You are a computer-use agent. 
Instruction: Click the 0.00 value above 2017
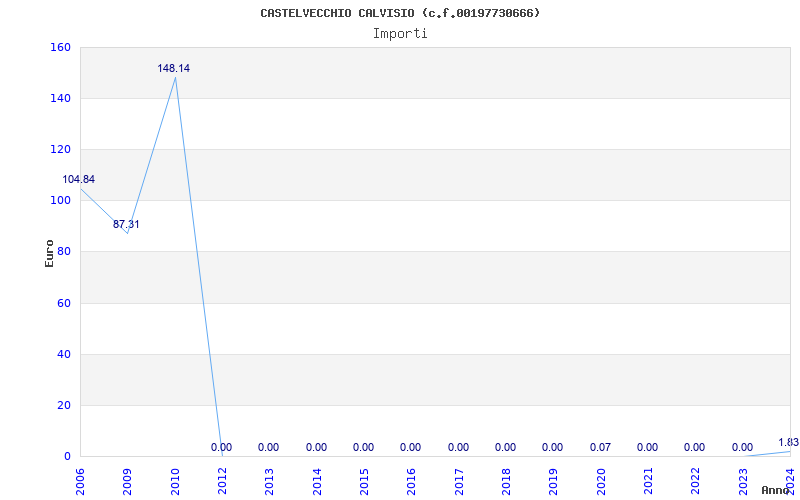click(x=458, y=447)
